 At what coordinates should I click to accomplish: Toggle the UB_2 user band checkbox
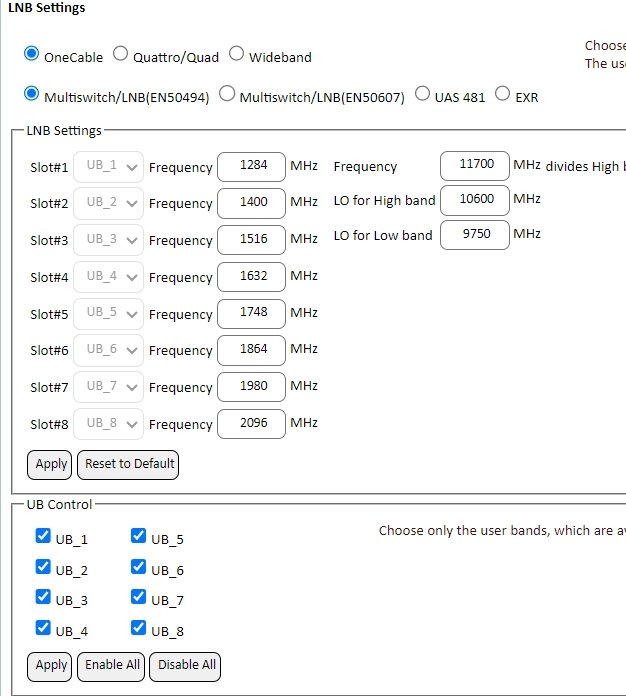pos(43,566)
